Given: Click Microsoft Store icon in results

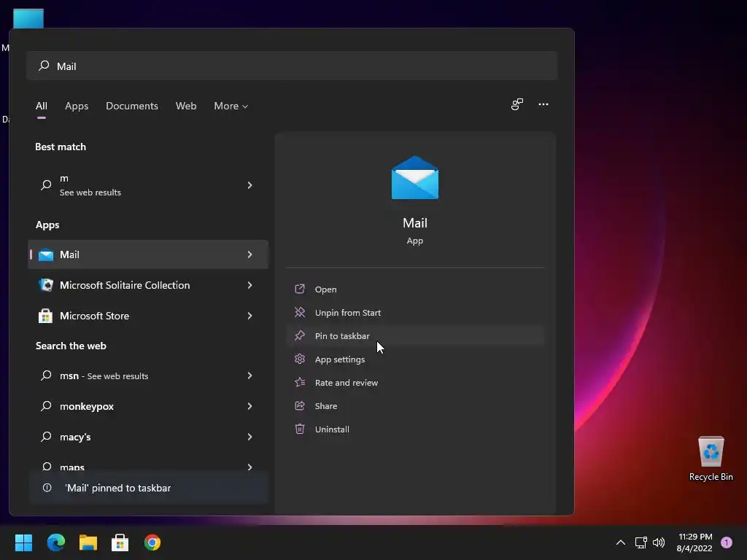Looking at the screenshot, I should point(46,316).
